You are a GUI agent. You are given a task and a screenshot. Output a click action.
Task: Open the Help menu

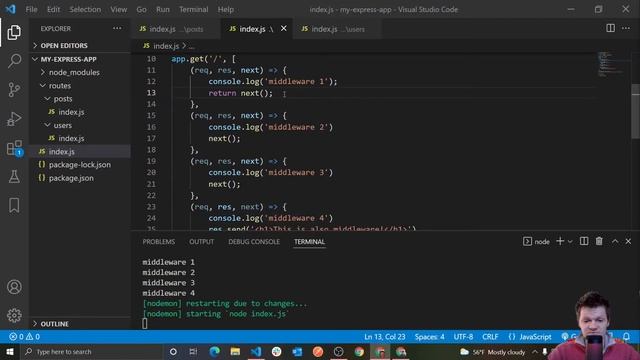pos(226,9)
